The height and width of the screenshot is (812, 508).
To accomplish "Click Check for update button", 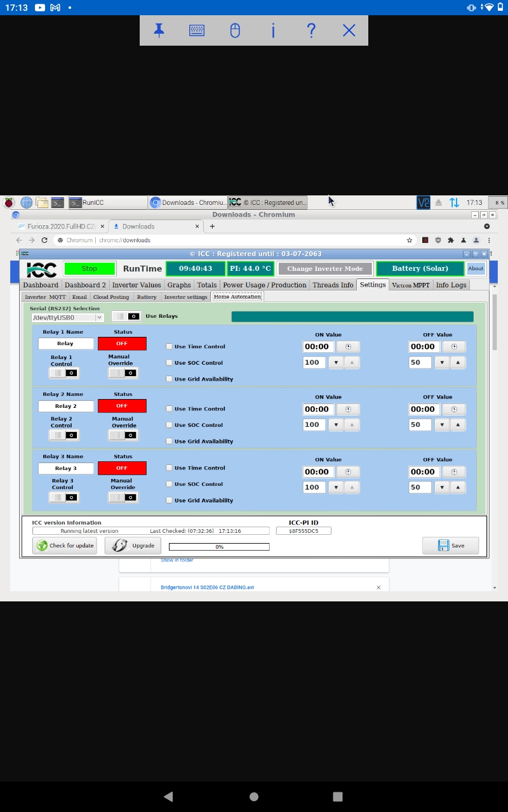I will pos(65,546).
